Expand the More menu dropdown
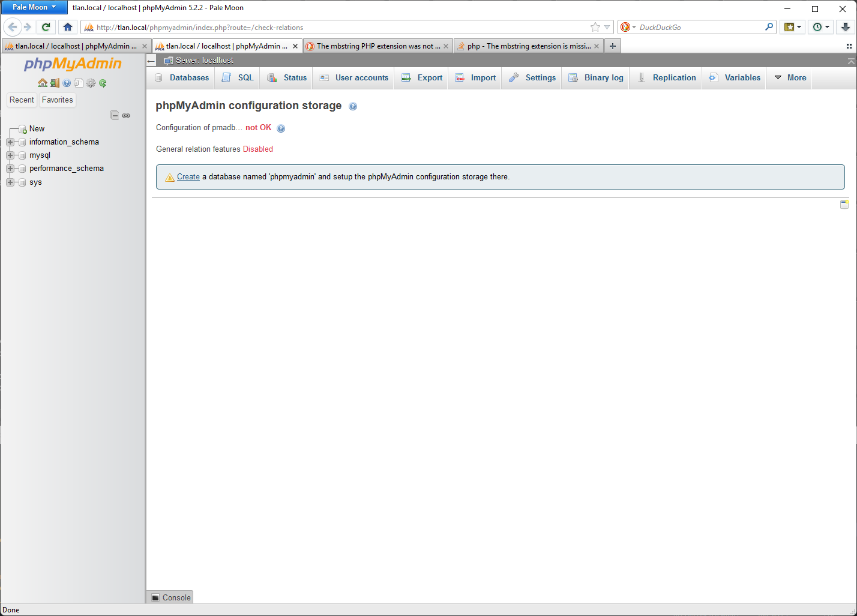 (x=790, y=78)
